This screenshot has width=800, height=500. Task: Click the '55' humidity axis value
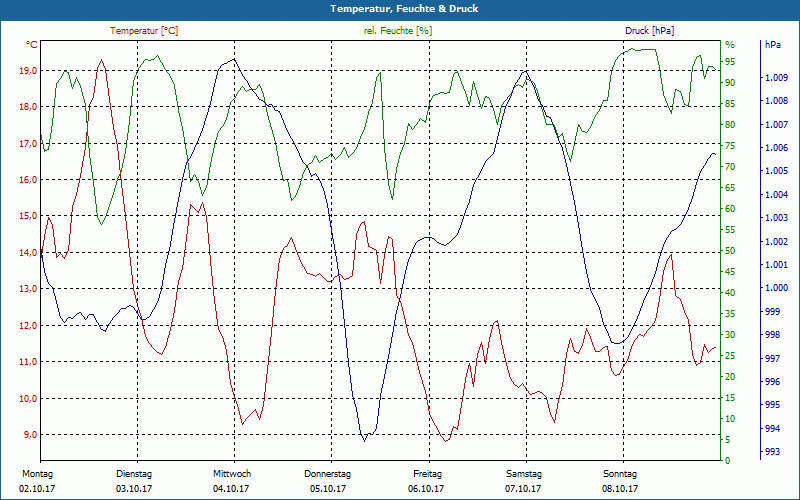730,230
